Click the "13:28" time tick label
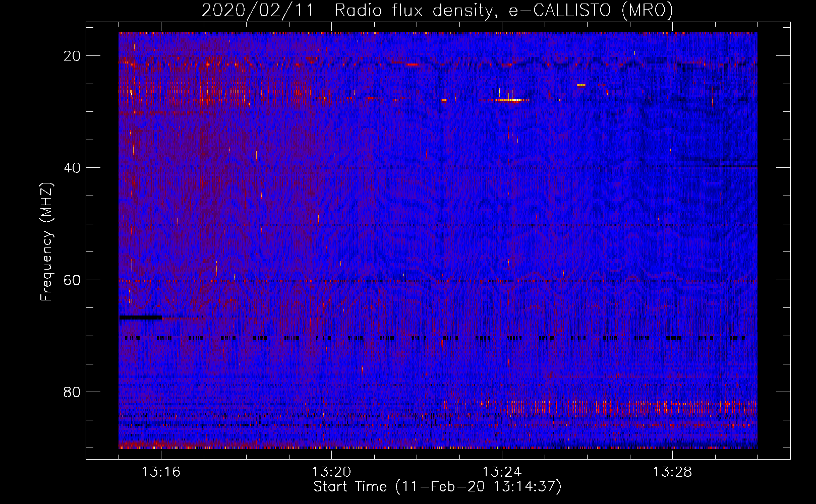The height and width of the screenshot is (504, 816). tap(672, 472)
